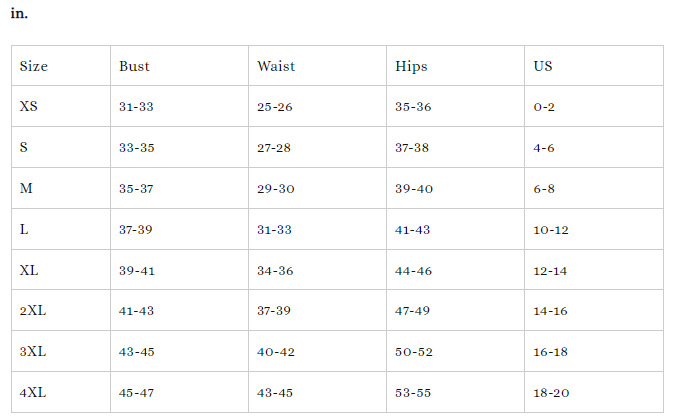Select the S bust value 33-35
The height and width of the screenshot is (420, 675).
pyautogui.click(x=136, y=147)
